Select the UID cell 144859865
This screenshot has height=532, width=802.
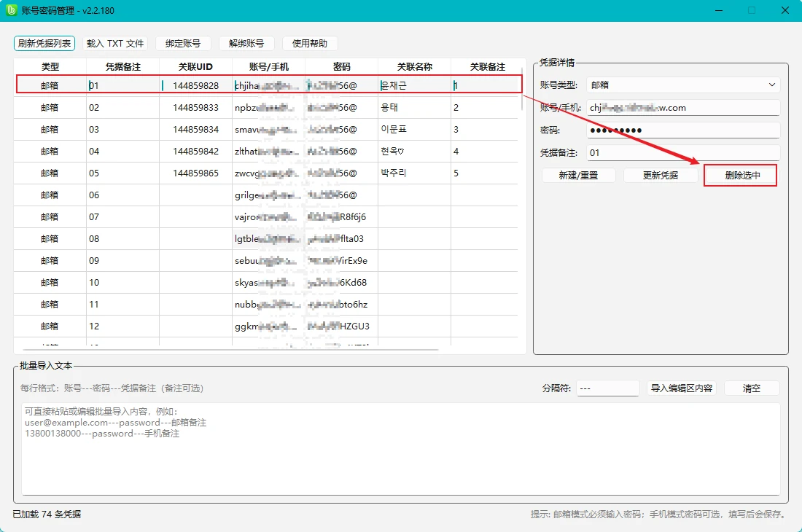tap(196, 173)
